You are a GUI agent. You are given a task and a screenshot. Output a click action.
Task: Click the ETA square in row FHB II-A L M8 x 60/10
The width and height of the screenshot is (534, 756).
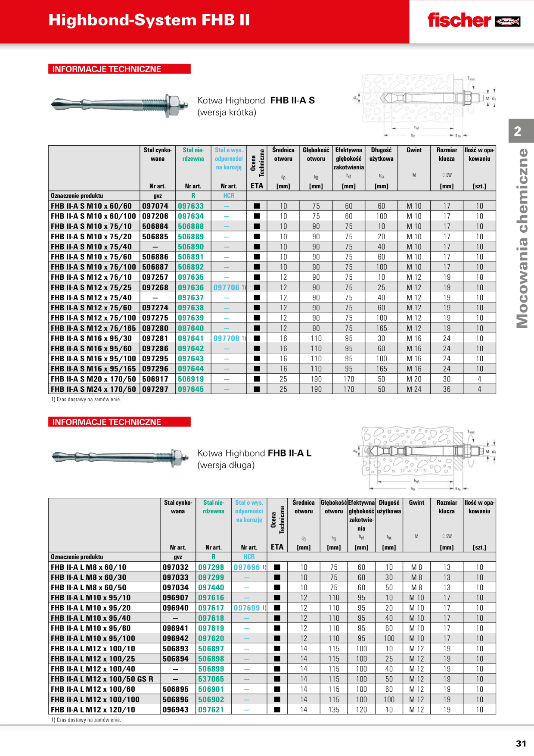(277, 567)
